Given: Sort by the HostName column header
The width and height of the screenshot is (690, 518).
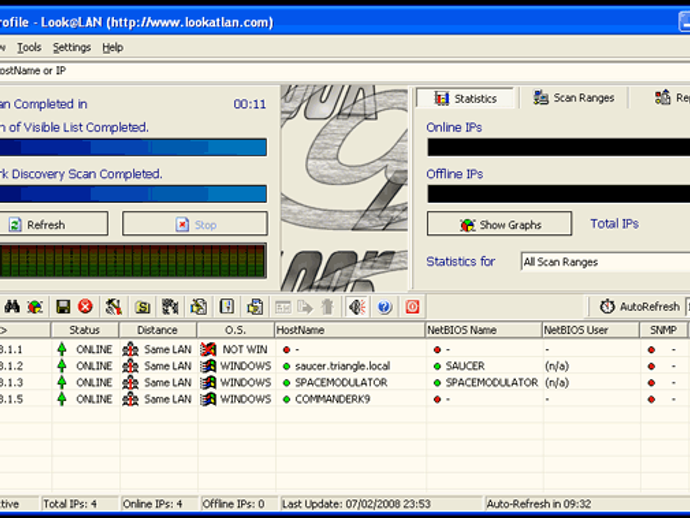Looking at the screenshot, I should pos(349,330).
